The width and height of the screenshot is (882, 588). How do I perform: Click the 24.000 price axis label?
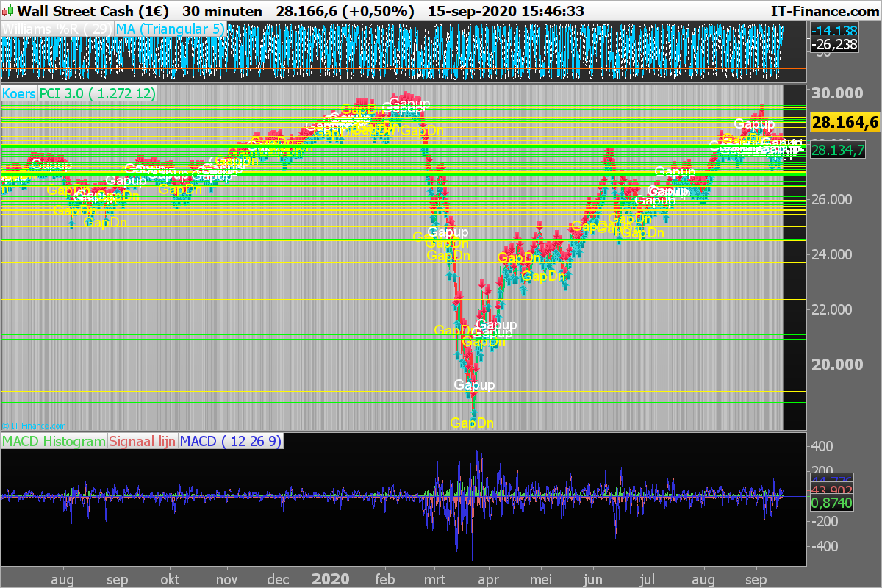tap(833, 254)
